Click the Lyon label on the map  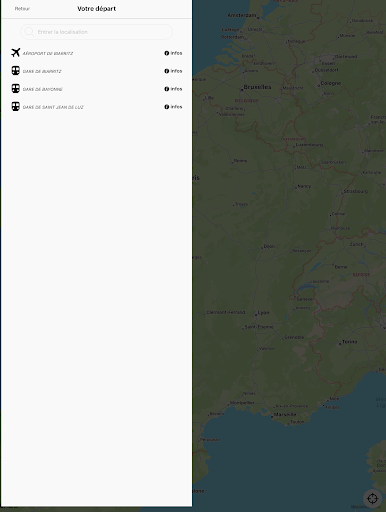pos(263,313)
